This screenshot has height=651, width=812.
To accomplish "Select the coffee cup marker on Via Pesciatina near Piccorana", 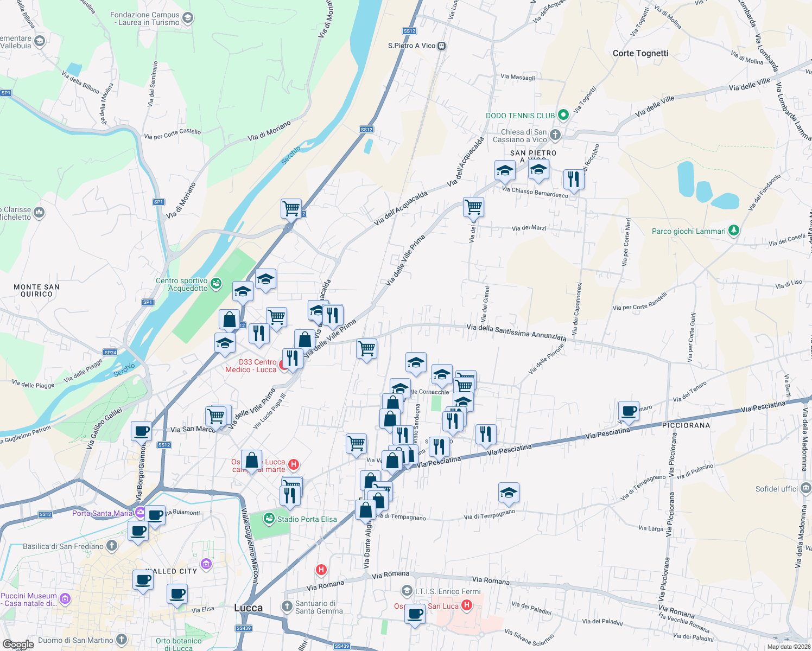I will click(629, 411).
